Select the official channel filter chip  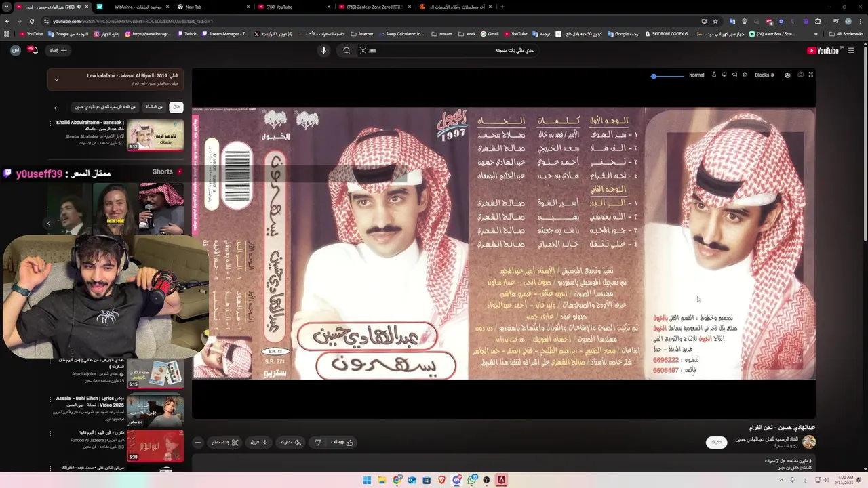106,107
